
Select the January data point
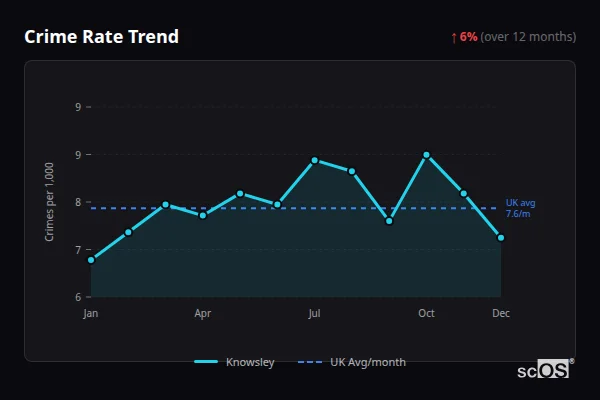(91, 260)
